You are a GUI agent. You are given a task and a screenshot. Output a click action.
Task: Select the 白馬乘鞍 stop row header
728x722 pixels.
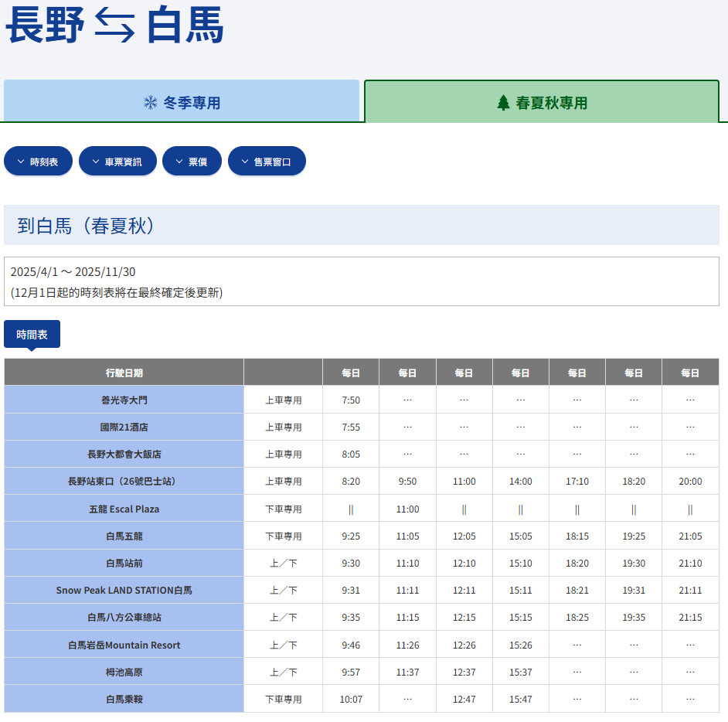click(x=124, y=699)
